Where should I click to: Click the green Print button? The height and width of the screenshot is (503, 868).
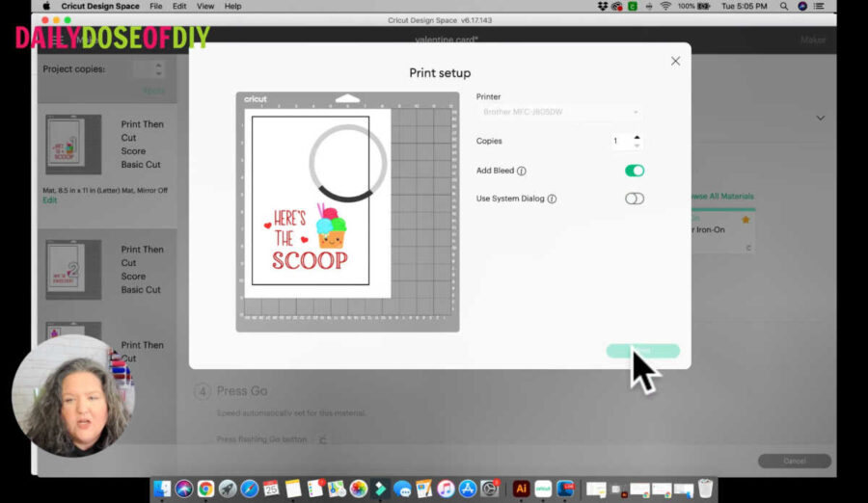pyautogui.click(x=642, y=351)
